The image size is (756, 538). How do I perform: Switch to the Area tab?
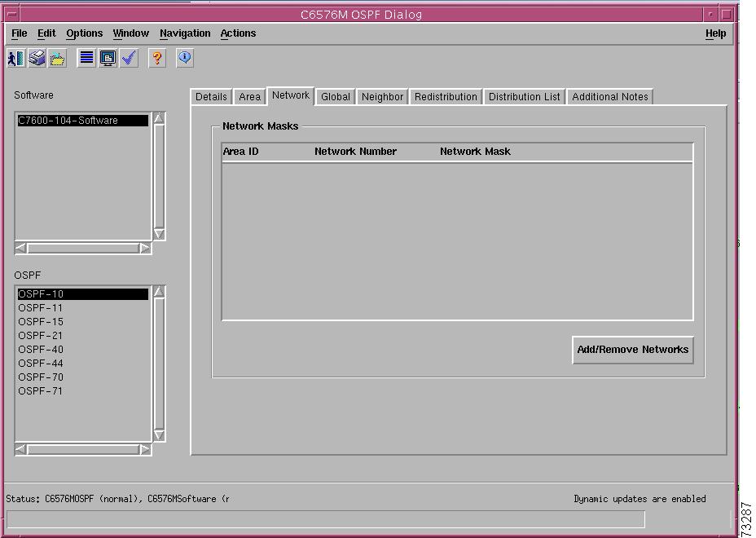pos(250,96)
